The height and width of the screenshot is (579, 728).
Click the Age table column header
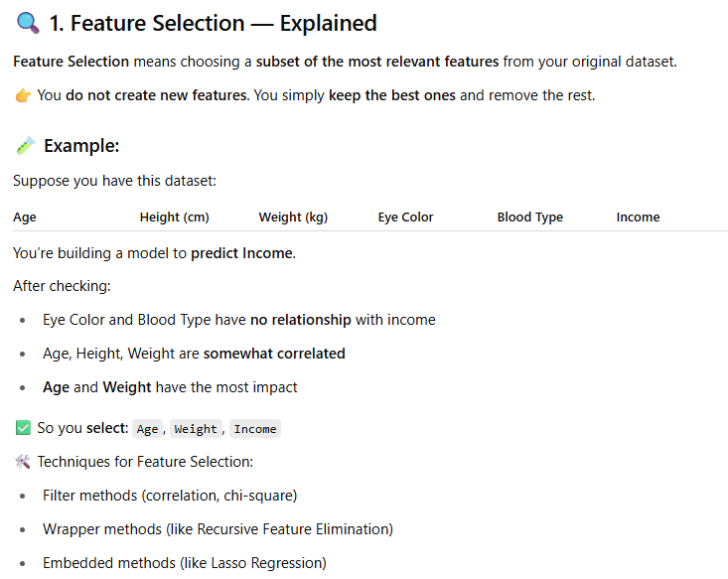[25, 217]
